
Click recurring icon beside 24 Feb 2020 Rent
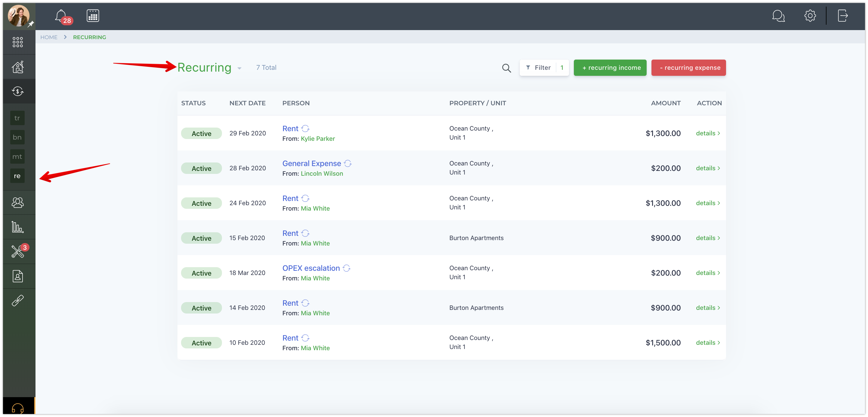[x=305, y=198]
